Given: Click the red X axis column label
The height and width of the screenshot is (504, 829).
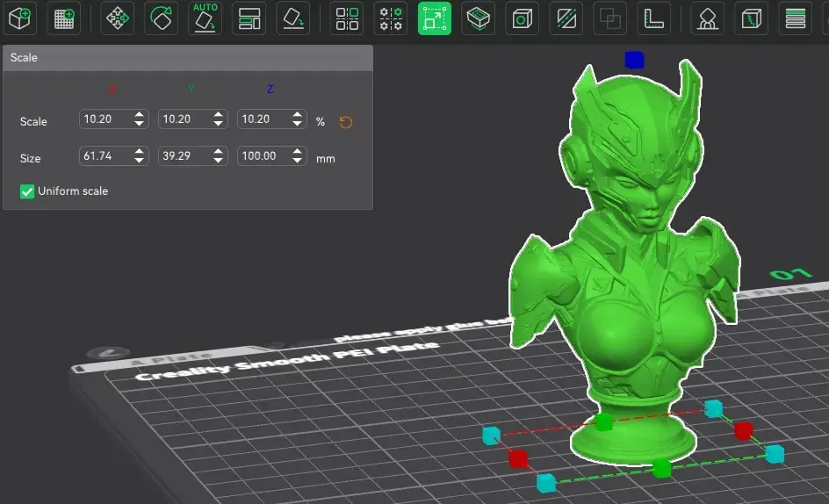Looking at the screenshot, I should click(112, 89).
